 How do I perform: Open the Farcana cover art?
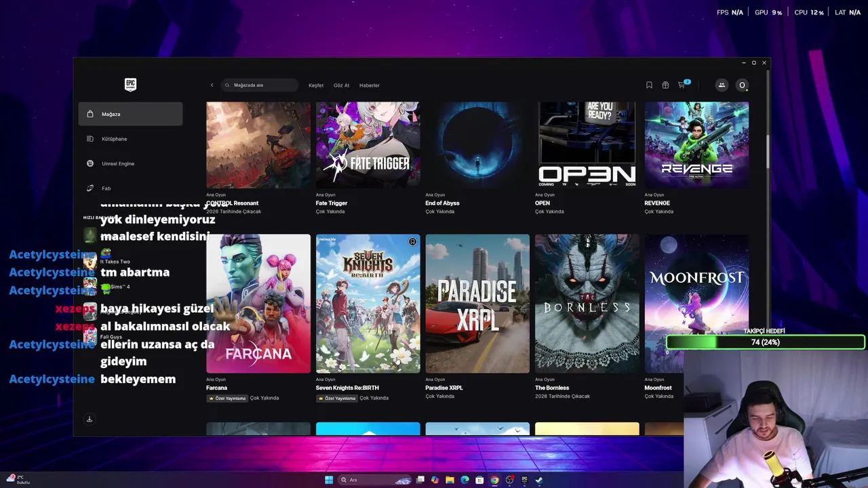pyautogui.click(x=258, y=304)
